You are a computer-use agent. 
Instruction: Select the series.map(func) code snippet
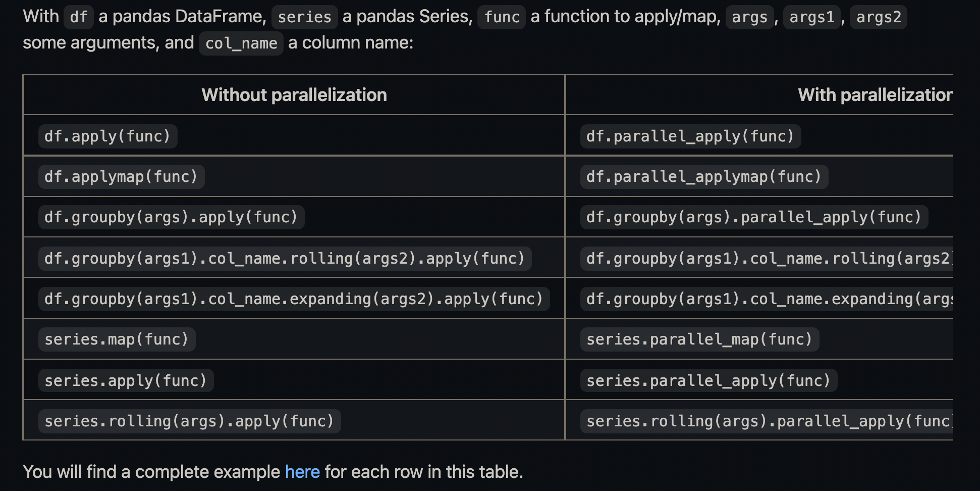coord(117,339)
